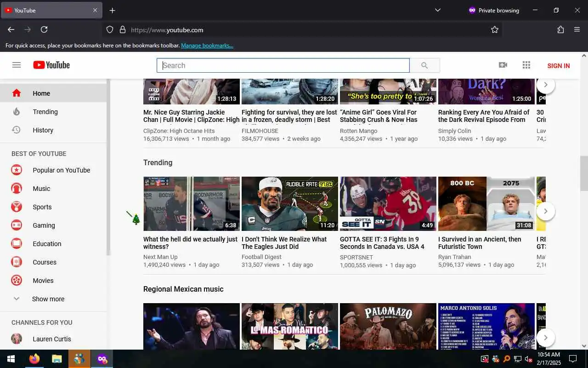Click the Movies film reel icon
The image size is (588, 368).
(x=17, y=281)
